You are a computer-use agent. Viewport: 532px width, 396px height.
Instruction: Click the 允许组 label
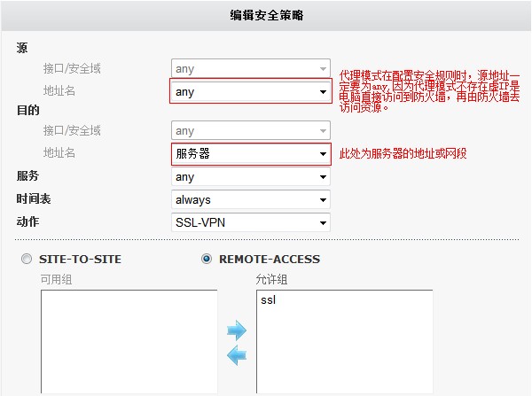click(271, 280)
